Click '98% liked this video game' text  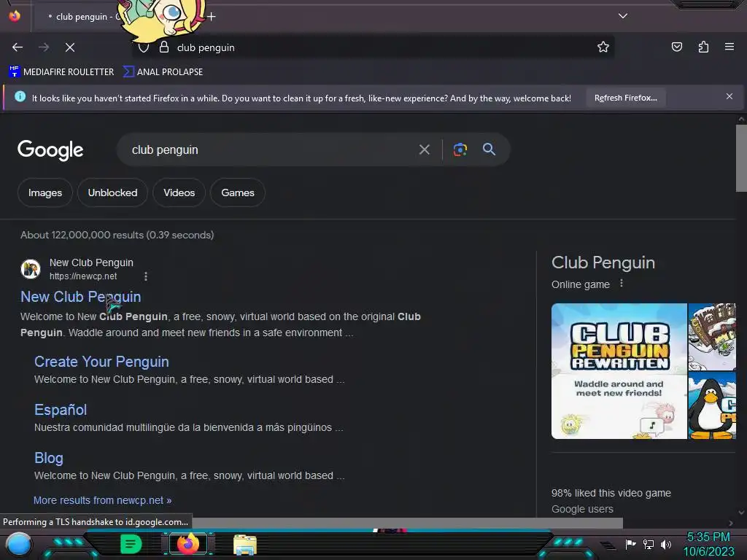(x=611, y=493)
